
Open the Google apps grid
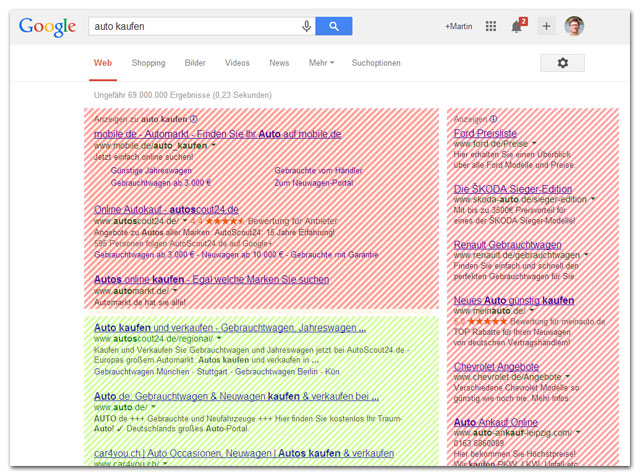point(491,26)
